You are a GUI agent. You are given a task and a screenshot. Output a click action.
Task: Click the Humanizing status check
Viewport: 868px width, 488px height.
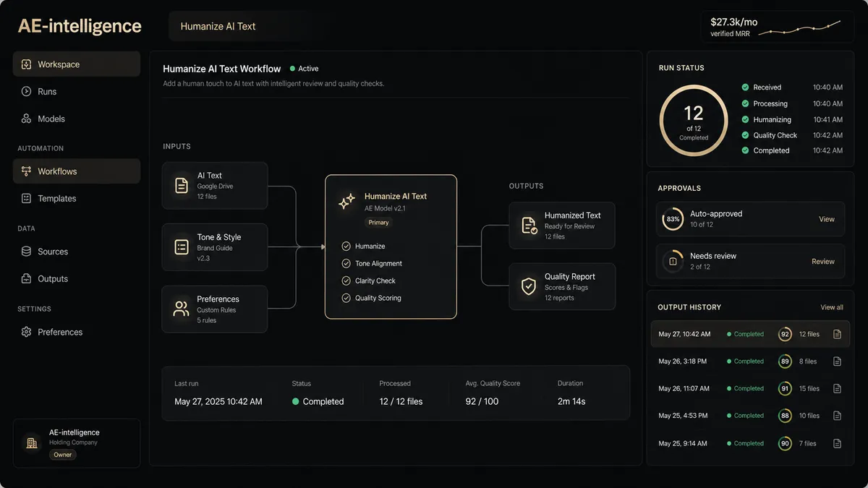pyautogui.click(x=745, y=119)
